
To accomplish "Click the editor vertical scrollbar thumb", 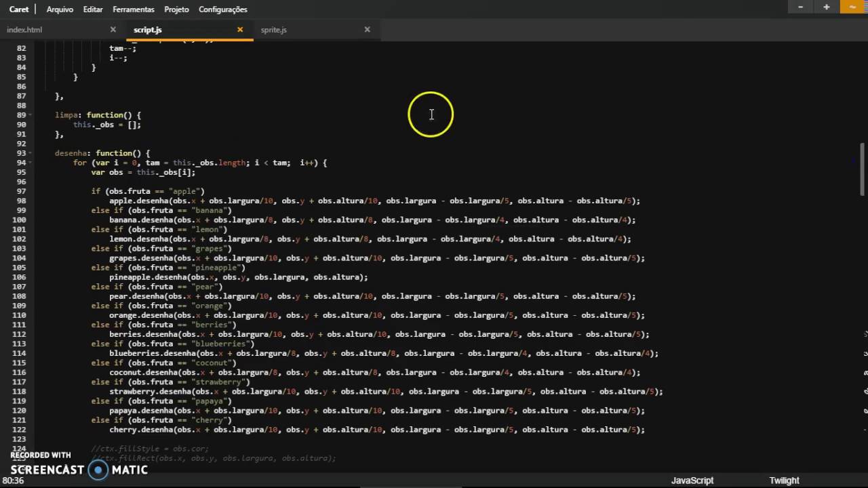I will (x=863, y=170).
